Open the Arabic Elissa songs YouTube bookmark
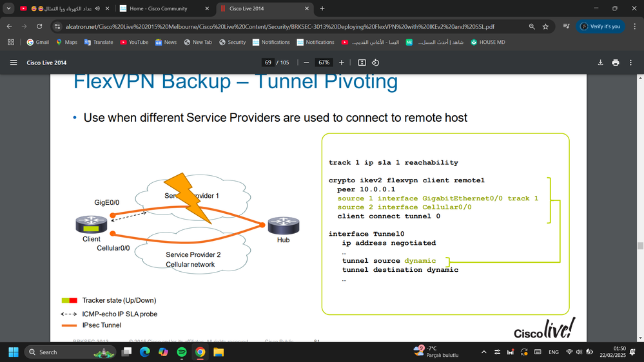The image size is (644, 362). tap(371, 42)
